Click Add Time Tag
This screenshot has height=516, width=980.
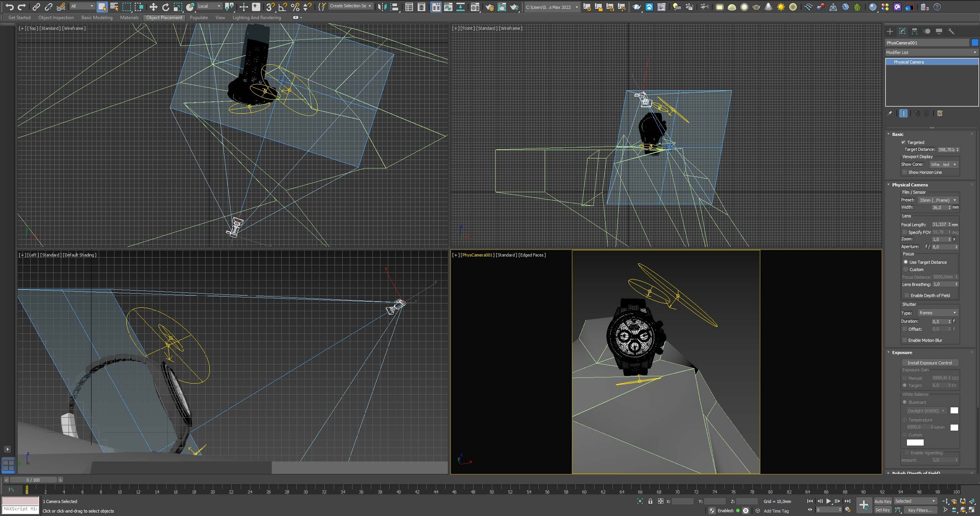[776, 511]
